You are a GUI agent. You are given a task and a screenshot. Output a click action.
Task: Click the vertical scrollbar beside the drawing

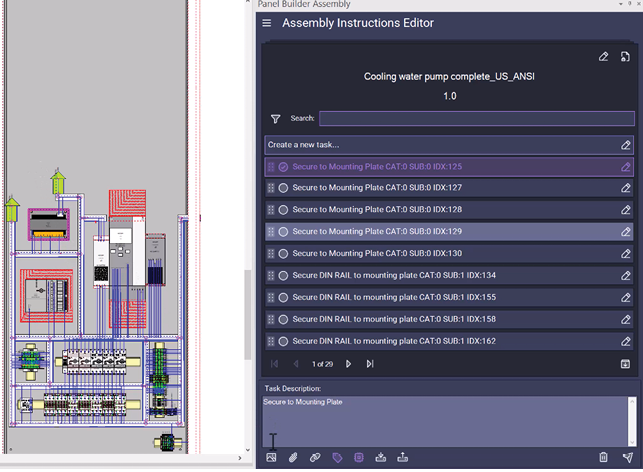[247, 315]
